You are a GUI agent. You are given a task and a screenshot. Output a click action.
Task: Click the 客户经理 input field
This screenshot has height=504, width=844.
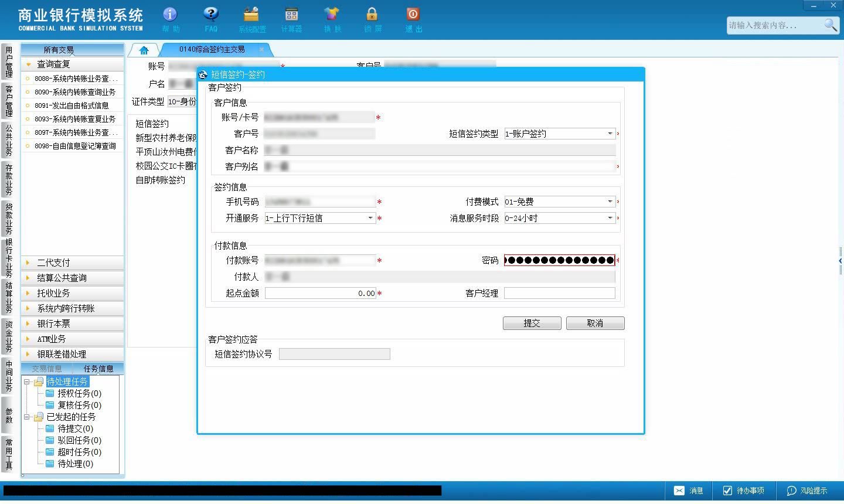tap(560, 293)
